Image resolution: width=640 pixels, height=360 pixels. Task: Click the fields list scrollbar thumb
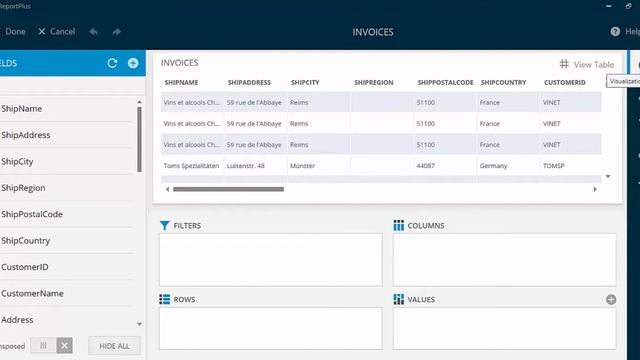[x=139, y=139]
